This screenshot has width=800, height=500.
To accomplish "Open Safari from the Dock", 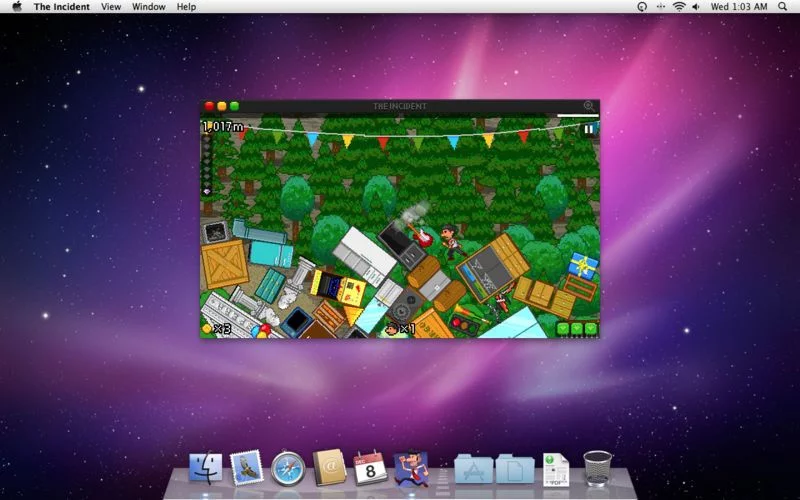I will [x=288, y=468].
